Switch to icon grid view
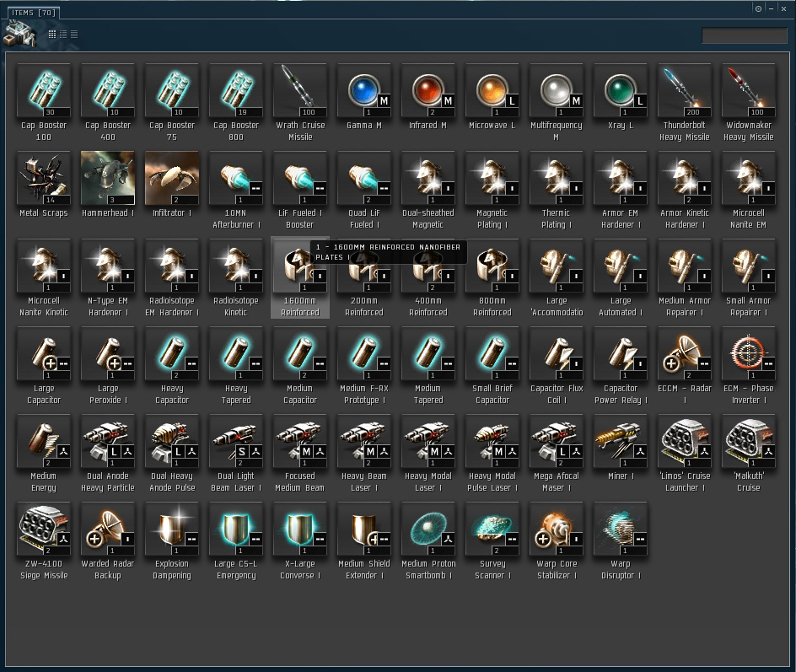 (51, 34)
